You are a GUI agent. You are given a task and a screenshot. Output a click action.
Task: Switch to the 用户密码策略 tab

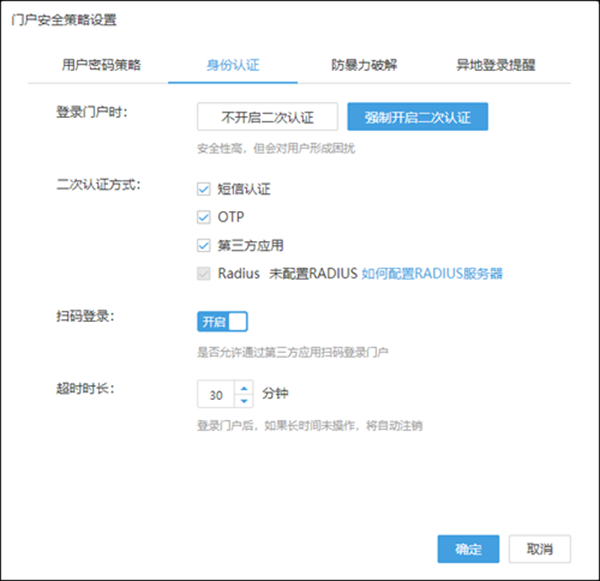[101, 65]
